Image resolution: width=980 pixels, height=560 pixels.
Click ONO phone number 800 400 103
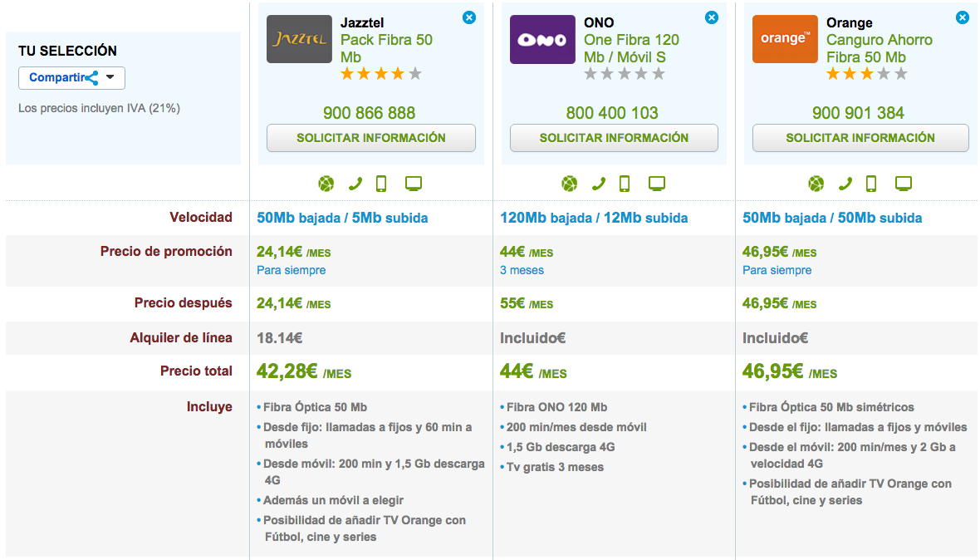click(613, 113)
